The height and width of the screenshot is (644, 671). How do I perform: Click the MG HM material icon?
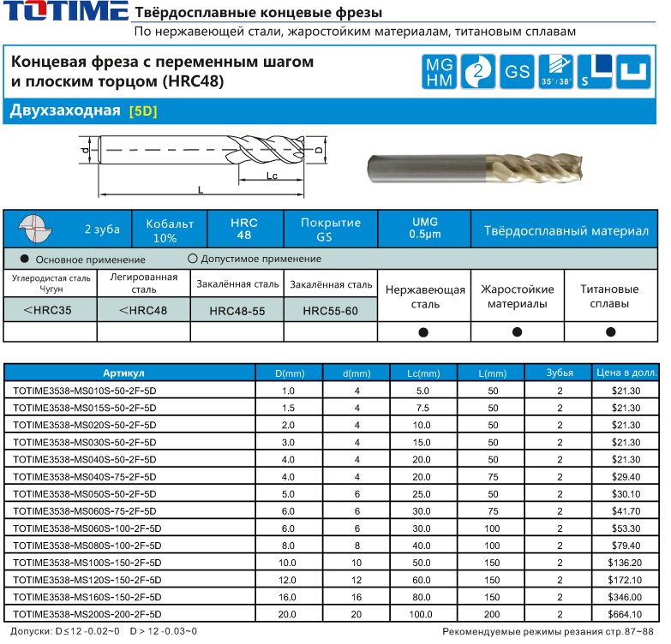click(x=440, y=72)
